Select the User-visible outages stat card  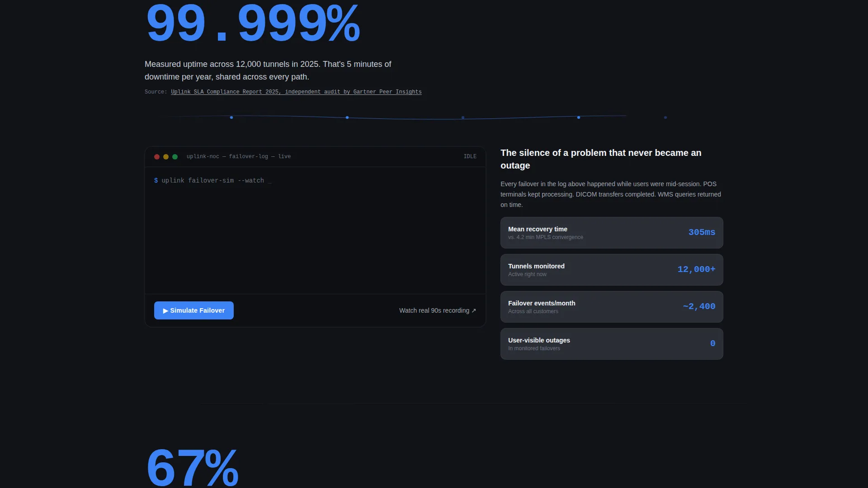612,344
